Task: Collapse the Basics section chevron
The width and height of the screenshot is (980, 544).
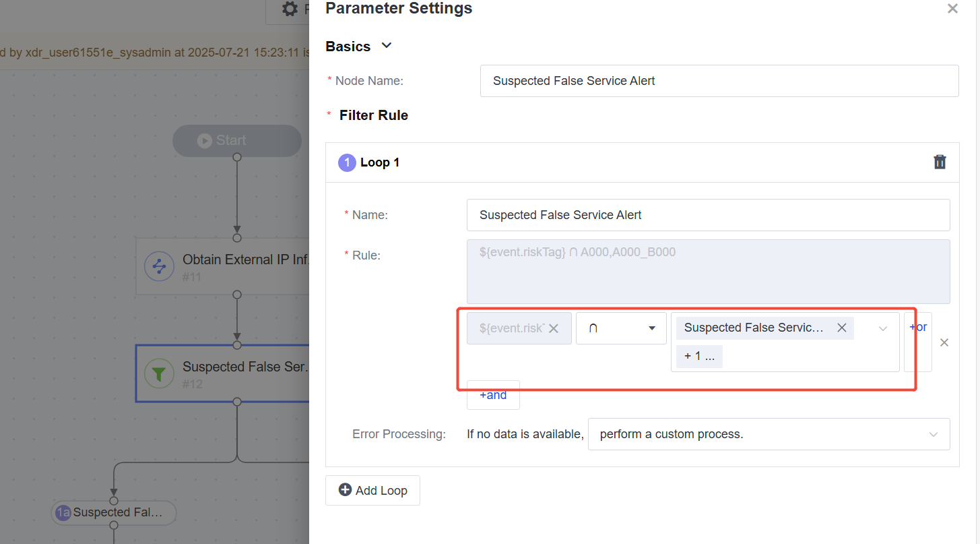Action: [387, 46]
